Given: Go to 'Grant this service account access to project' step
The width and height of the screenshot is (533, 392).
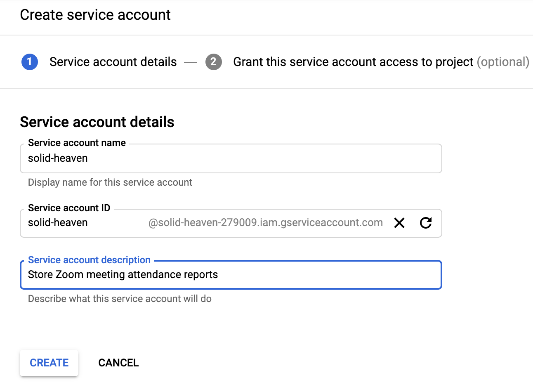Looking at the screenshot, I should (353, 62).
